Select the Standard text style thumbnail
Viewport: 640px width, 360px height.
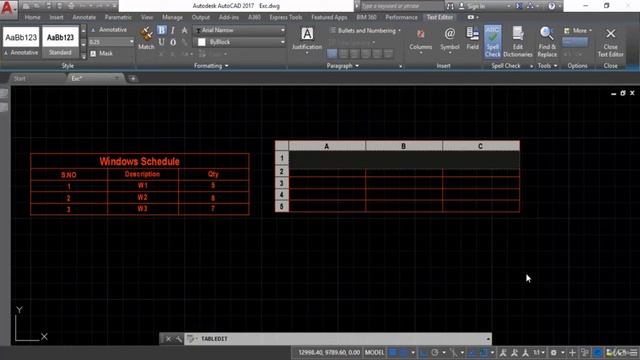[x=60, y=41]
